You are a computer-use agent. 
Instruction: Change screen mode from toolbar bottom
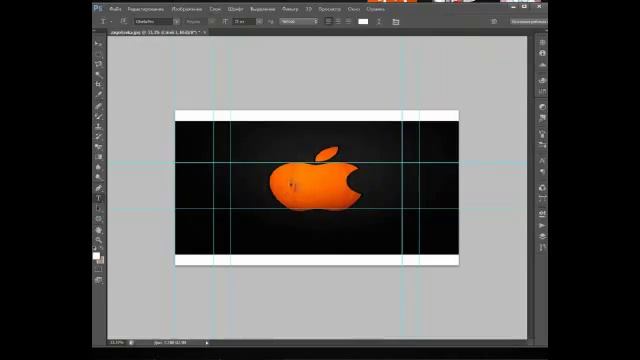pos(98,280)
